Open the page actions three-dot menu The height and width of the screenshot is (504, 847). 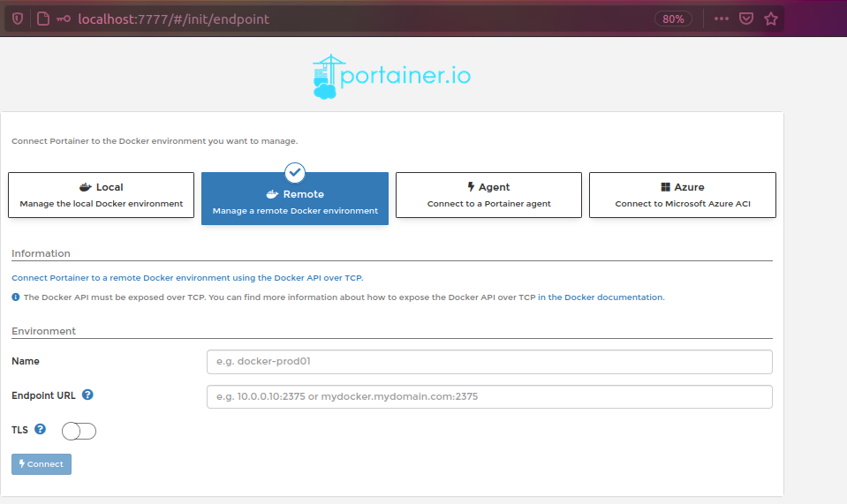(x=721, y=19)
